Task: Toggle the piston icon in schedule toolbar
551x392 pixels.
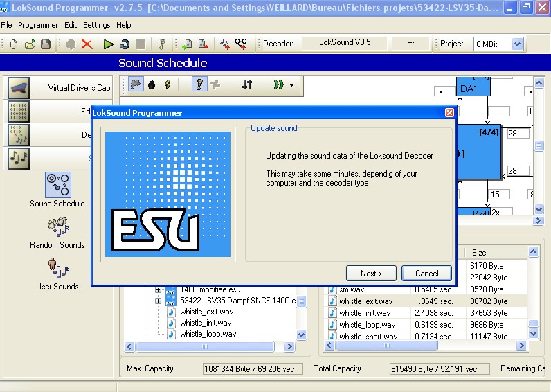Action: 199,84
